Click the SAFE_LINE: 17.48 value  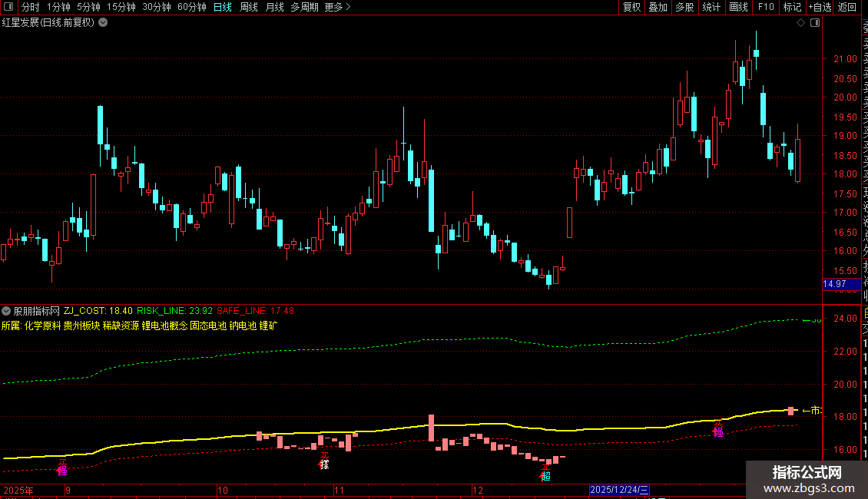(x=255, y=311)
